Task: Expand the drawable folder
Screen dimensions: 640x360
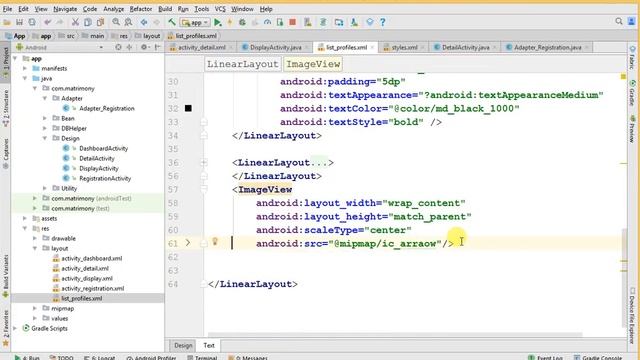Action: (x=35, y=238)
